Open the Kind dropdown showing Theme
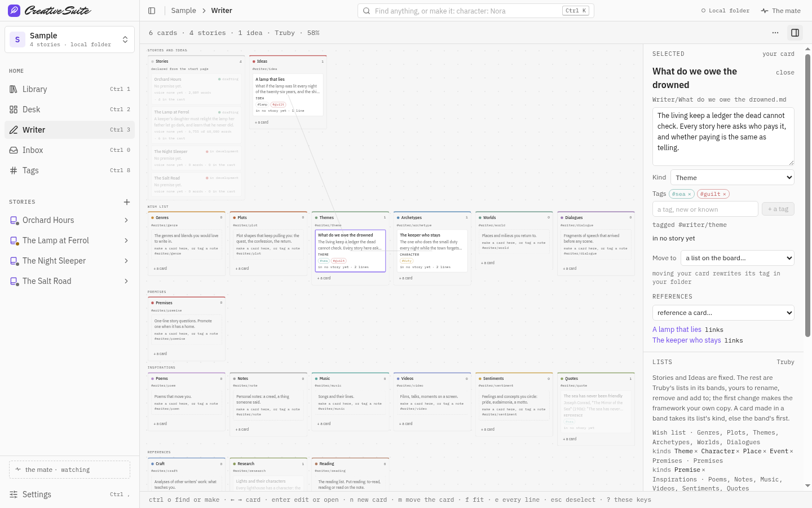The height and width of the screenshot is (508, 812). pyautogui.click(x=732, y=177)
